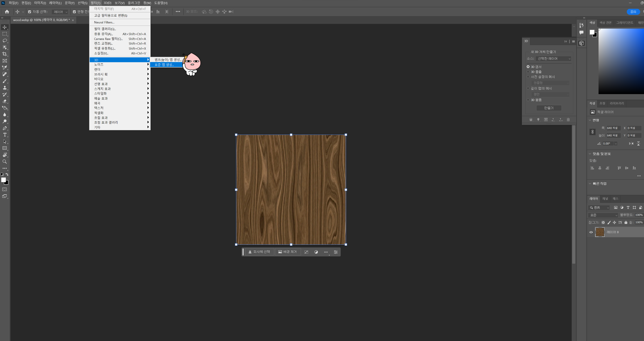Hide 레이어 0 using eye icon

tap(591, 232)
